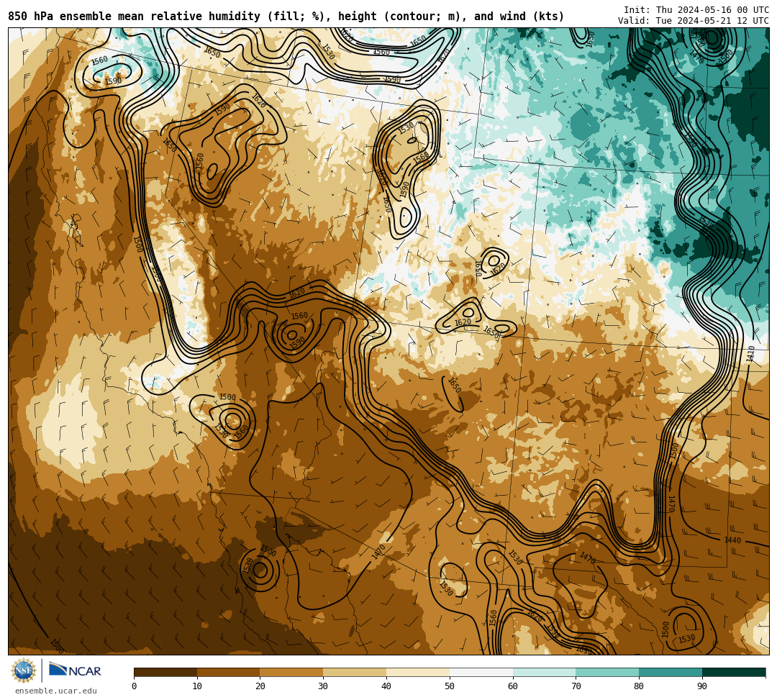Image resolution: width=777 pixels, height=700 pixels.
Task: Click the colorbar tick label 30
Action: coord(324,686)
